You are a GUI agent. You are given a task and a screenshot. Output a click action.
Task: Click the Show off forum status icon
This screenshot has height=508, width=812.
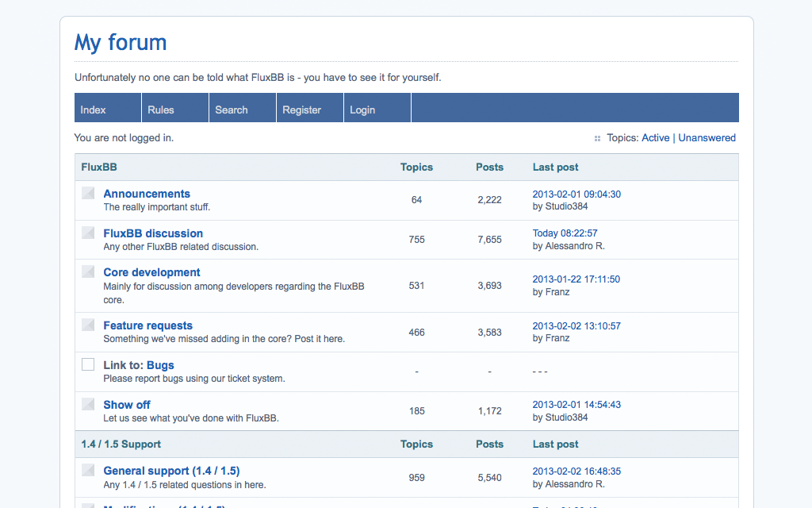[x=88, y=404]
